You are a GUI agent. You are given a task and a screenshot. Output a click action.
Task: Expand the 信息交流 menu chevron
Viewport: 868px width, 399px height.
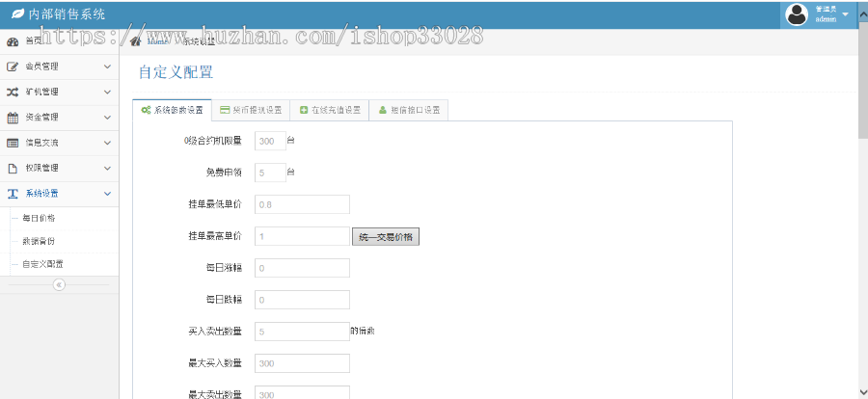click(x=107, y=143)
